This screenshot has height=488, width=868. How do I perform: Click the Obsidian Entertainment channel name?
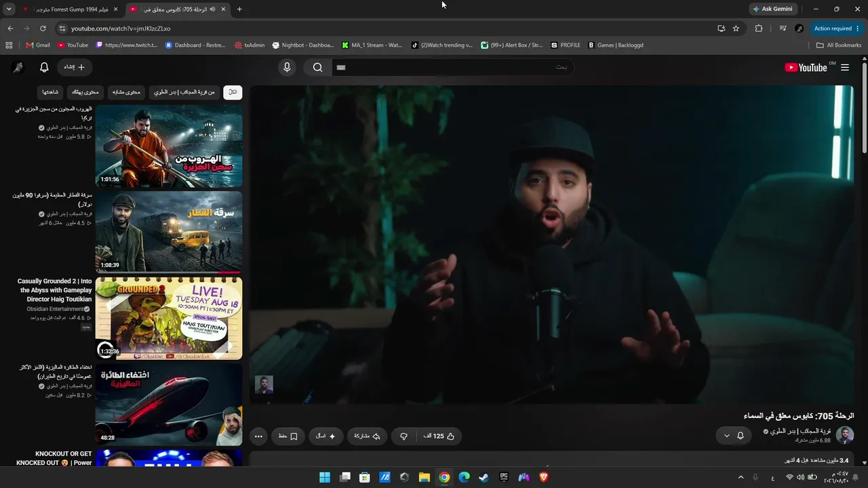pos(55,309)
